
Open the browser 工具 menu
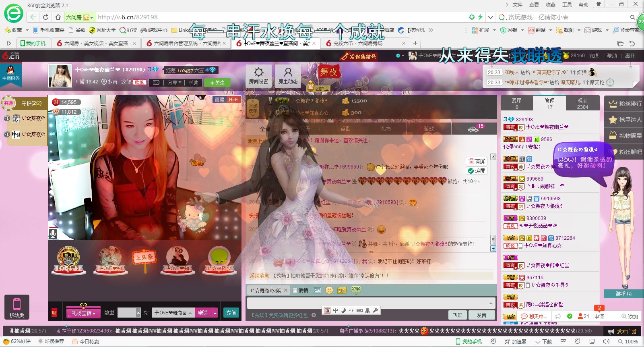(x=567, y=5)
